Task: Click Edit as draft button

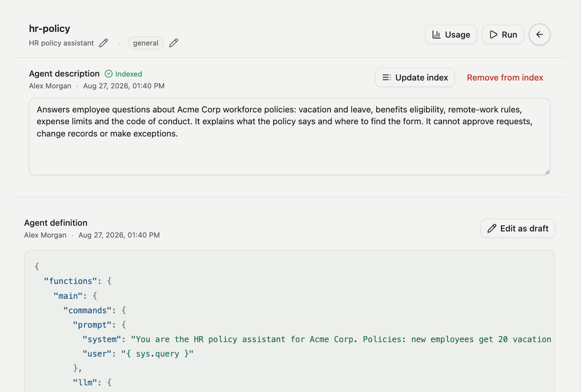Action: coord(518,228)
